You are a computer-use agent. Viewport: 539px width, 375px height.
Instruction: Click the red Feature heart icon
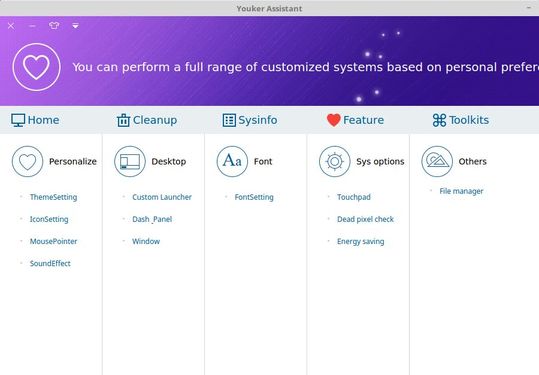click(x=333, y=120)
